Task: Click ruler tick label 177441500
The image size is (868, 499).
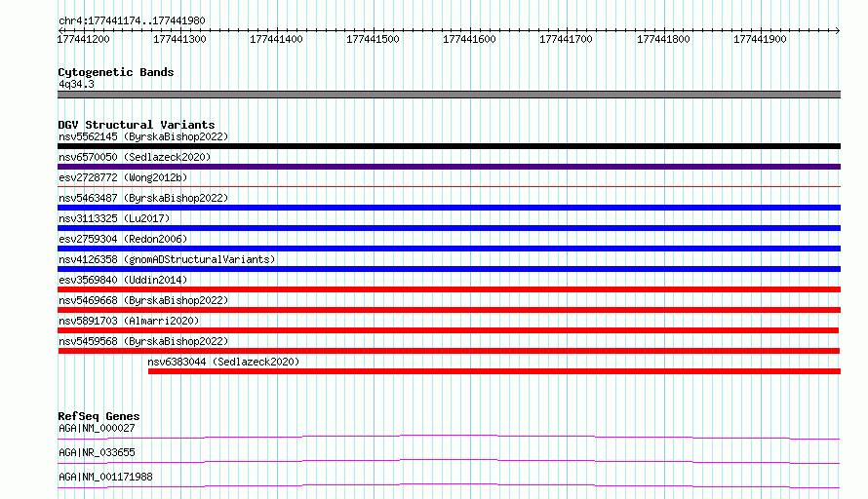Action: (x=373, y=39)
